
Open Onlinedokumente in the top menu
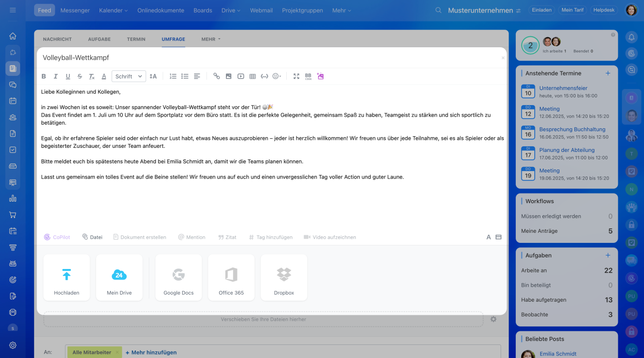pos(160,10)
